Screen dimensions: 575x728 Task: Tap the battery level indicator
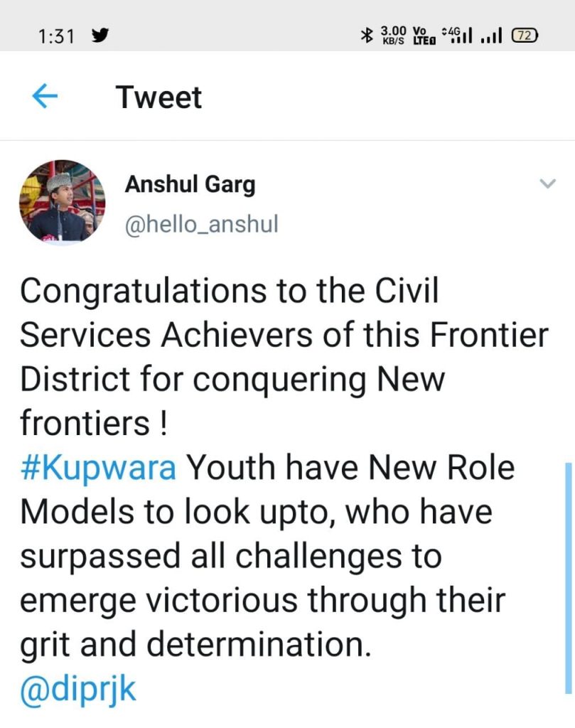click(x=525, y=35)
